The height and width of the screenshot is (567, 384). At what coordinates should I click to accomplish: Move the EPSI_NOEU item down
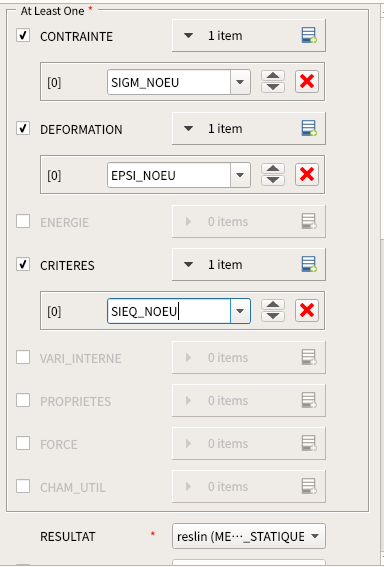tap(273, 180)
